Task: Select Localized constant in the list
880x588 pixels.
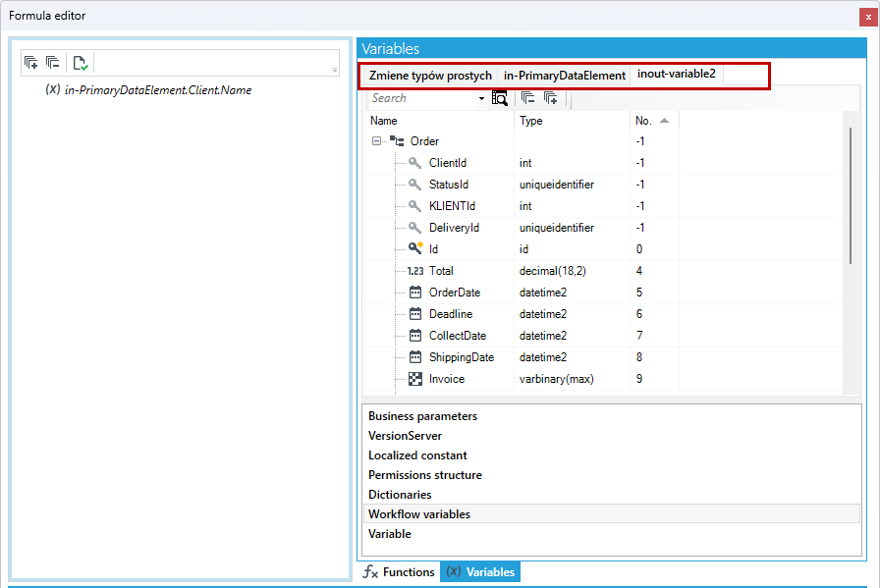Action: [x=612, y=455]
